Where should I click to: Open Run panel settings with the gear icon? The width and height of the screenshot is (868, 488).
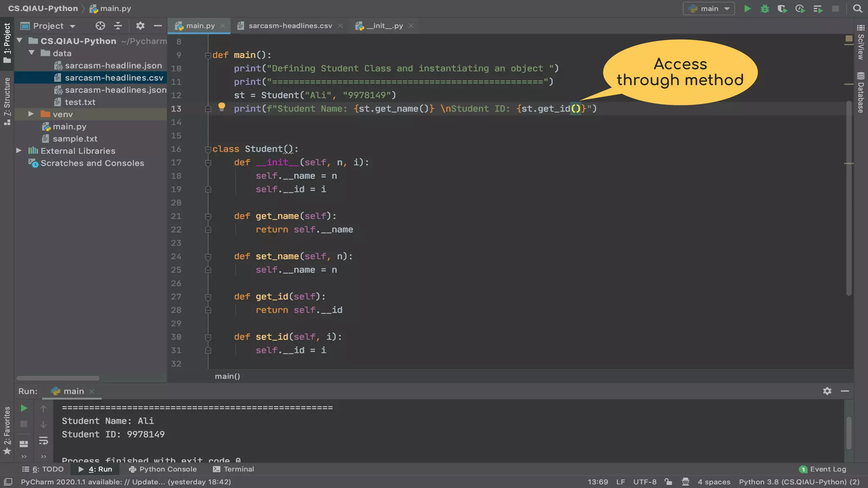pyautogui.click(x=827, y=391)
